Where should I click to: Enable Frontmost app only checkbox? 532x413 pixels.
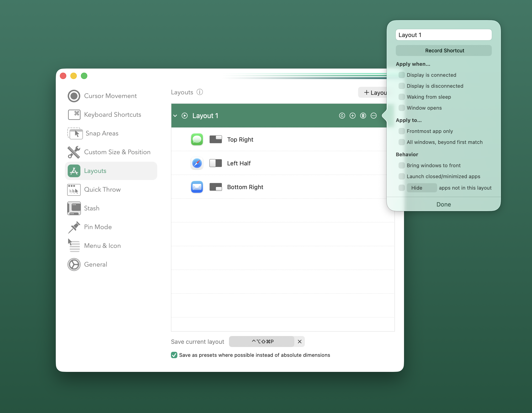click(402, 131)
